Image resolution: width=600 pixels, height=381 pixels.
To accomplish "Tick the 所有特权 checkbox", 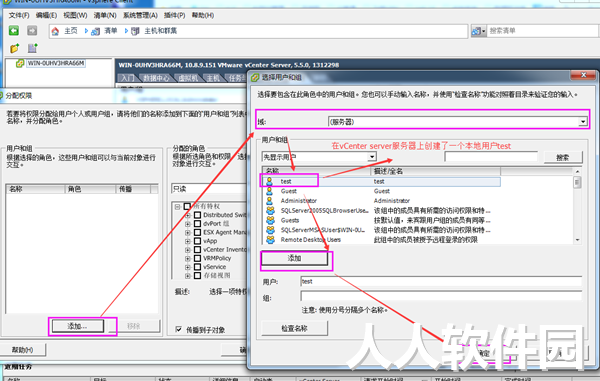I will [188, 207].
